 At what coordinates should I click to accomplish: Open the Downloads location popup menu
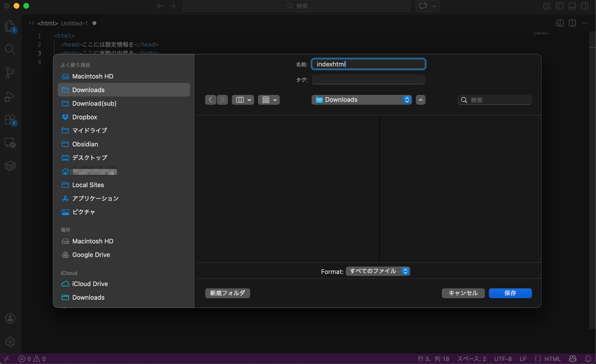click(x=361, y=100)
